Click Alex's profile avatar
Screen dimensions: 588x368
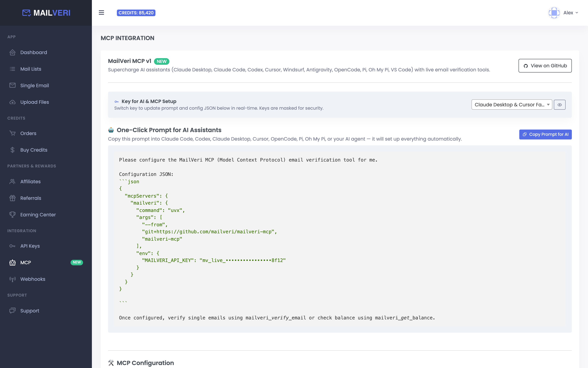coord(554,13)
